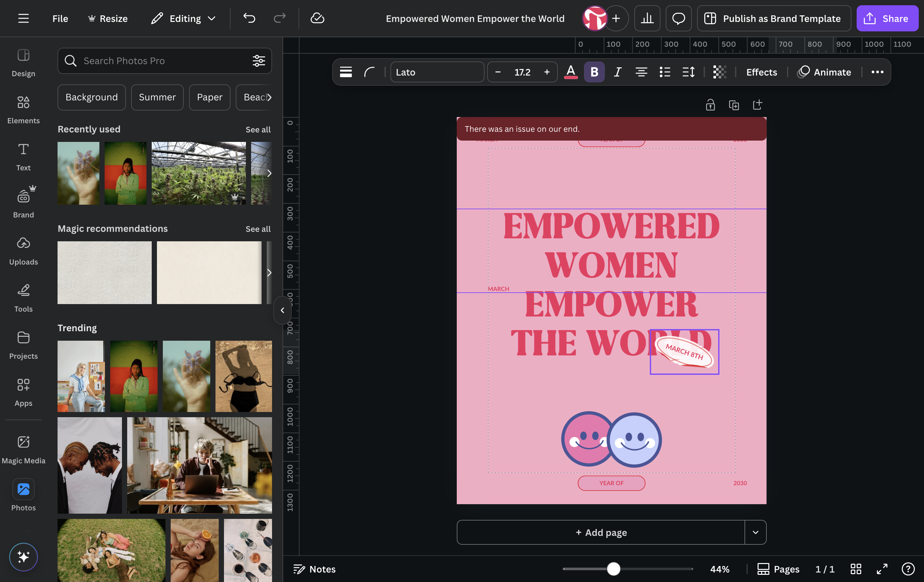
Task: Click the Search Photos Pro field
Action: 164,60
